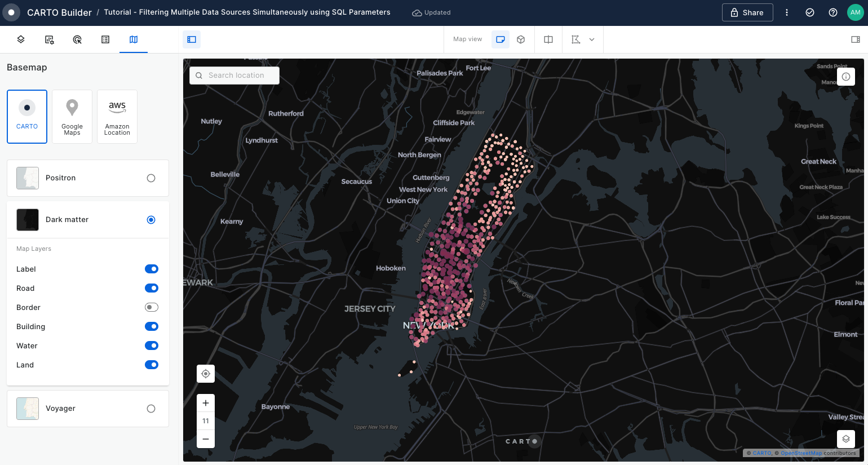Image resolution: width=868 pixels, height=465 pixels.
Task: Open the map info icon
Action: tap(845, 77)
